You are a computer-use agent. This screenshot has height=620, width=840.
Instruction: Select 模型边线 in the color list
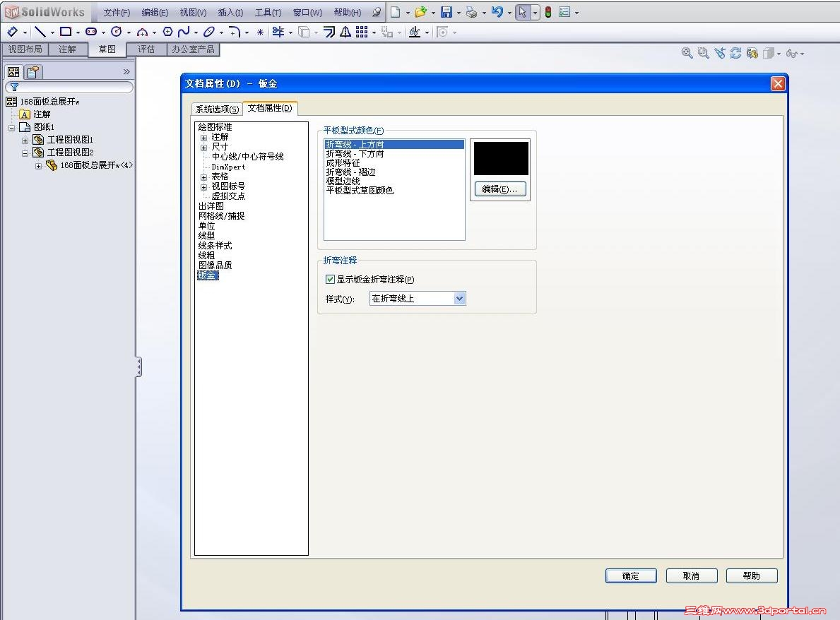343,181
